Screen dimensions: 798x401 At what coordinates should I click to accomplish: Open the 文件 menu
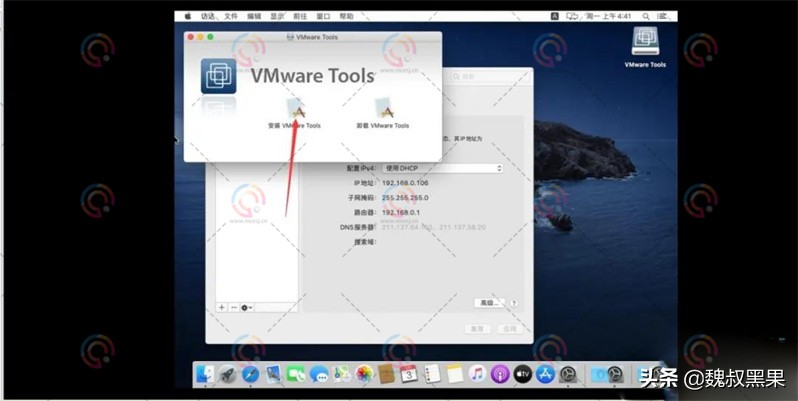click(231, 16)
